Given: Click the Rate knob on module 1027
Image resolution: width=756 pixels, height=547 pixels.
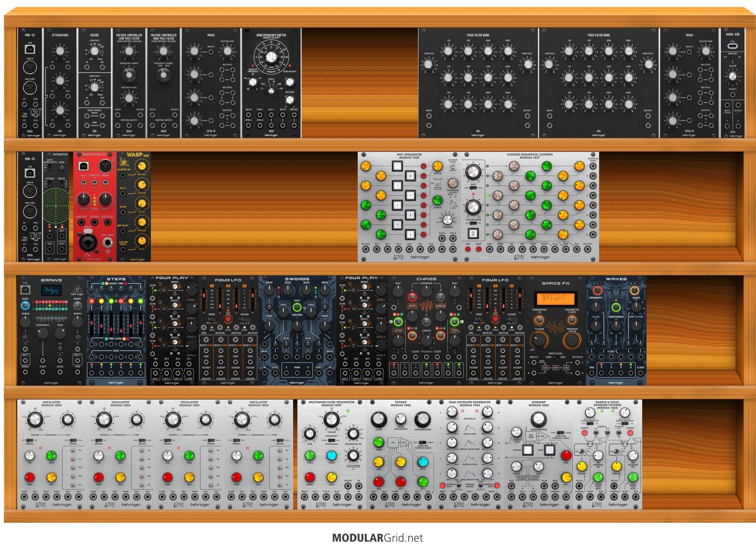Looking at the screenshot, I should (x=473, y=172).
